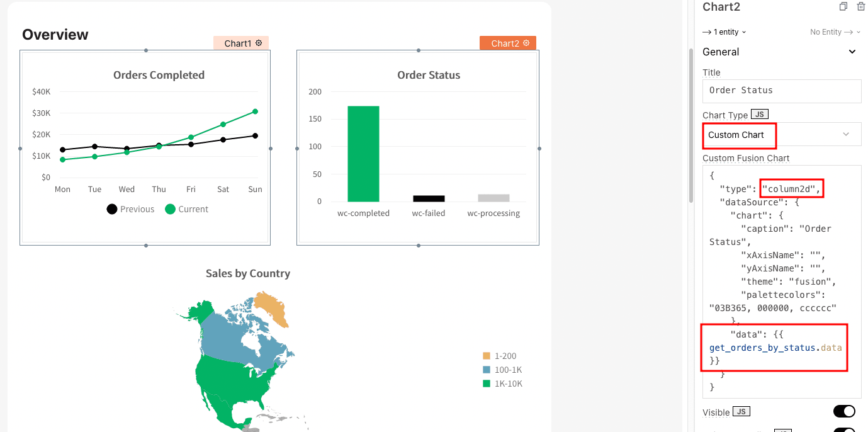Open the Chart Type dropdown
868x432 pixels.
coord(845,134)
